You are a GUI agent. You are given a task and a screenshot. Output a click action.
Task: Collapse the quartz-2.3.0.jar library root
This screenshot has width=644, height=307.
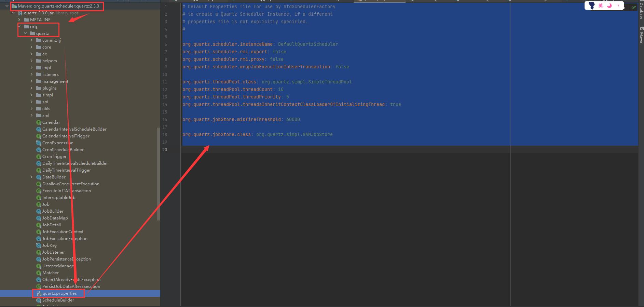click(13, 13)
